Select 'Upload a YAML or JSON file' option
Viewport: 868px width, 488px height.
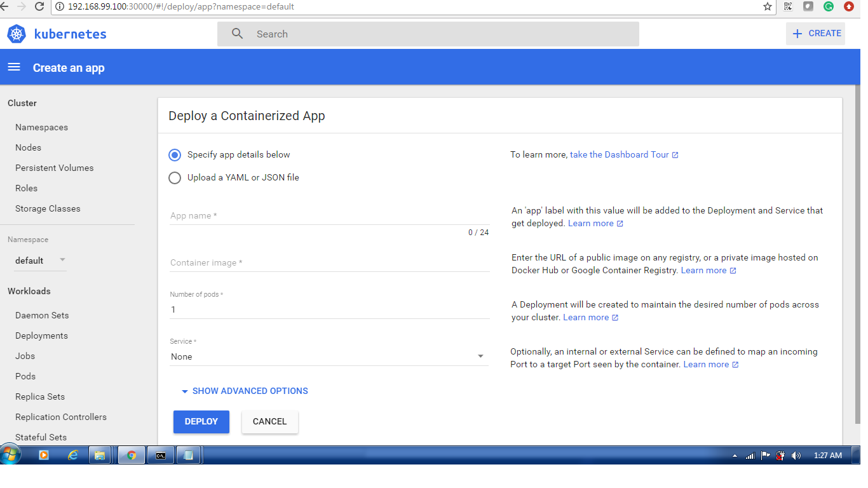click(175, 178)
